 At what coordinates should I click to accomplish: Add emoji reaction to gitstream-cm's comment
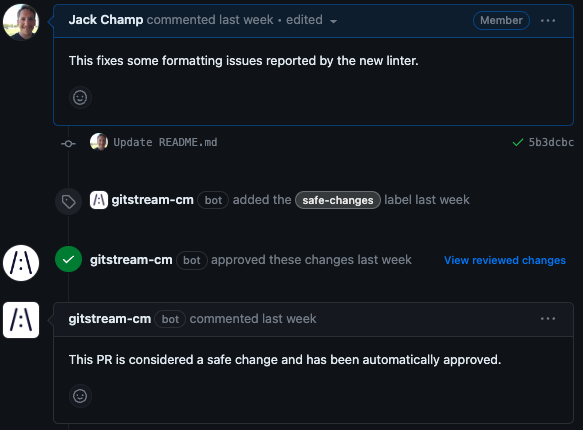(x=80, y=396)
